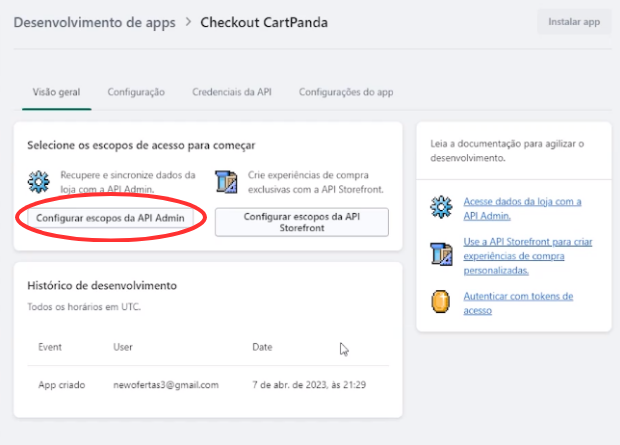Open the Credenciais da API tab
The image size is (620, 445).
click(232, 92)
